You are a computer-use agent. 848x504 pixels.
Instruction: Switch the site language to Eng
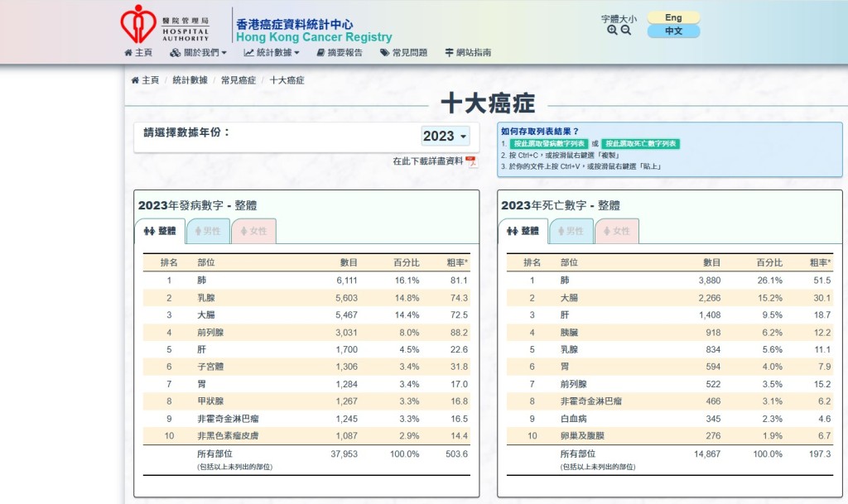coord(672,16)
